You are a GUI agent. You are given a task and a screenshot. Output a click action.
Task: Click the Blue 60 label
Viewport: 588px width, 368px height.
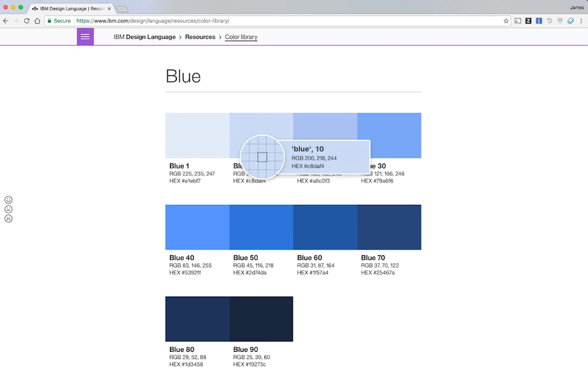310,258
